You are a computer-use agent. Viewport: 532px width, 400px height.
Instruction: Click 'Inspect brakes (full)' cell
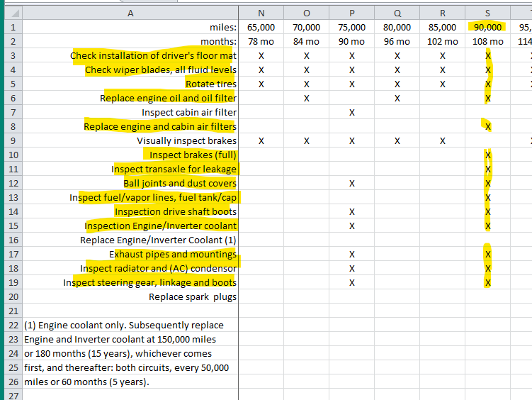click(130, 155)
